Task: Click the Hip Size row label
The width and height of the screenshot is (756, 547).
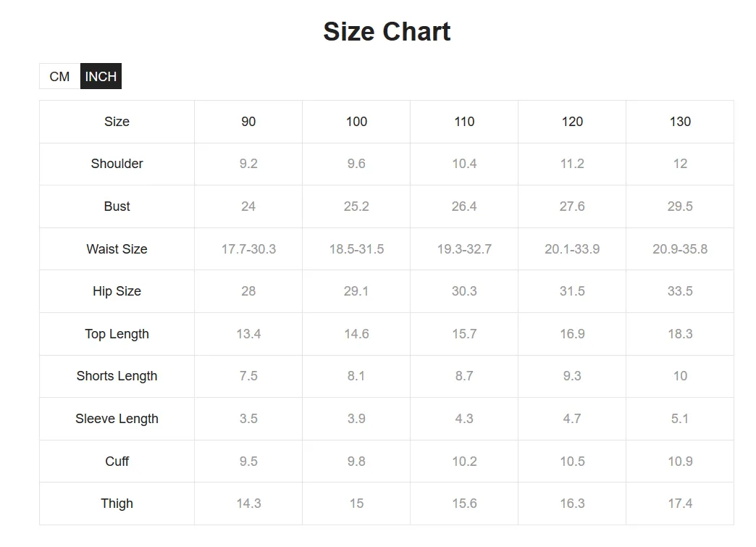Action: click(x=117, y=291)
